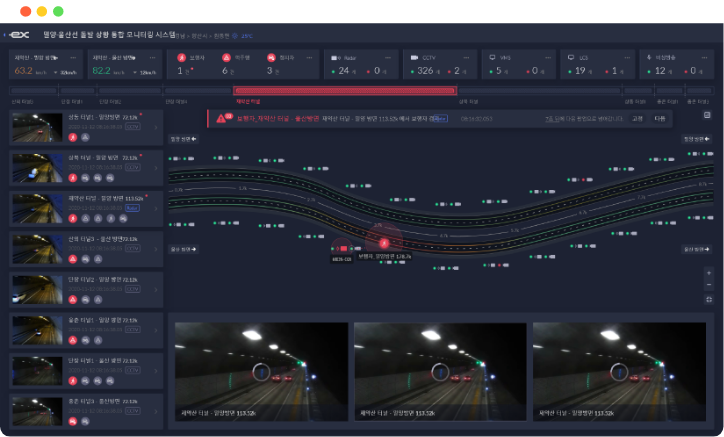Click the red warning triangle in alert banner
This screenshot has height=437, width=724.
point(220,118)
